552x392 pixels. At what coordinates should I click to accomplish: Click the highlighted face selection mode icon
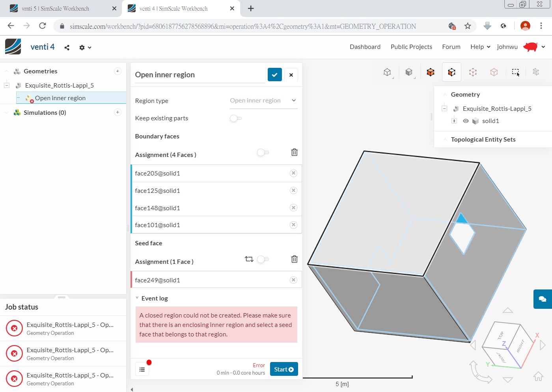[x=451, y=72]
